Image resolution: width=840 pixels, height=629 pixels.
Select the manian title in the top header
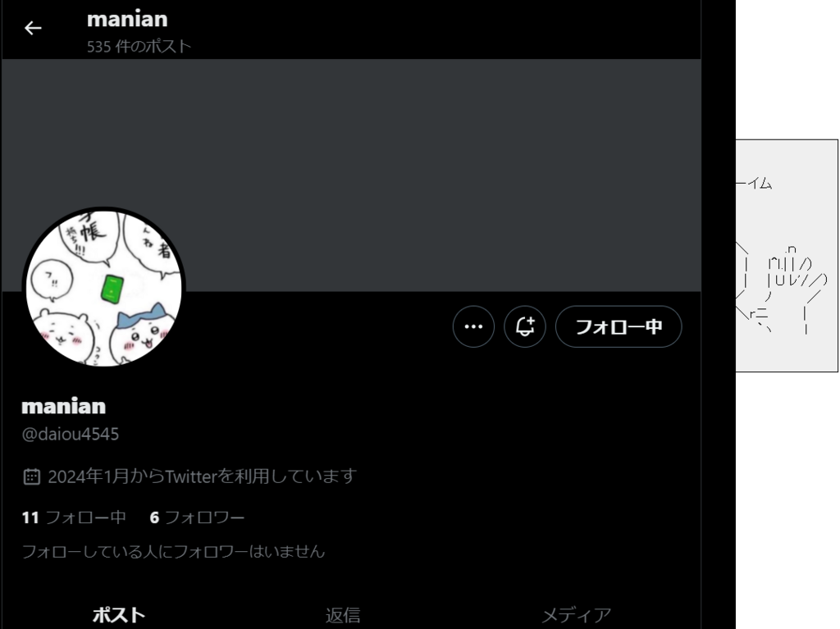point(127,20)
